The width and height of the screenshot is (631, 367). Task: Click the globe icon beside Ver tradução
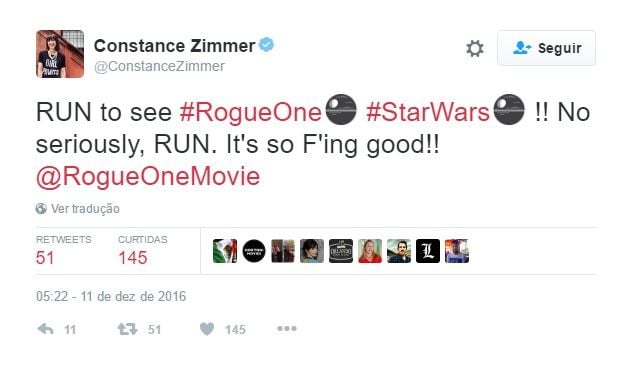[x=41, y=208]
